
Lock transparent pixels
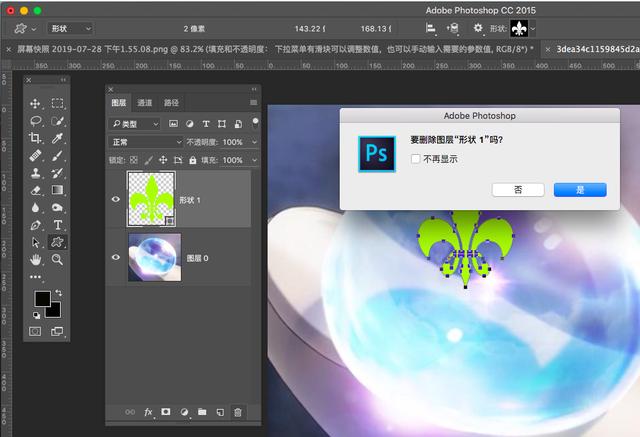134,160
